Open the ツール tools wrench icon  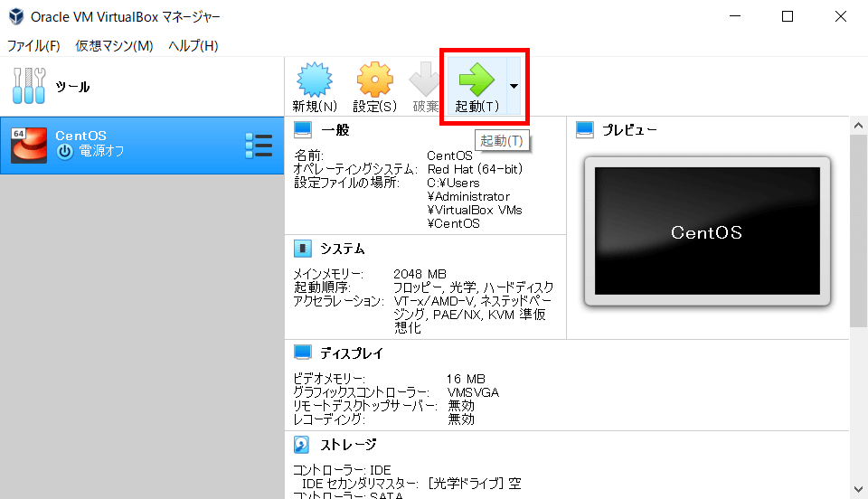(x=29, y=86)
